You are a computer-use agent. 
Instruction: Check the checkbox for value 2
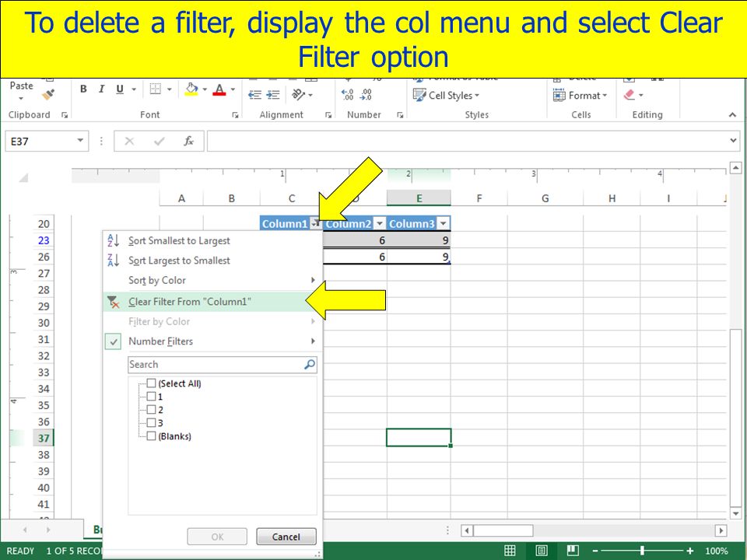[x=151, y=410]
